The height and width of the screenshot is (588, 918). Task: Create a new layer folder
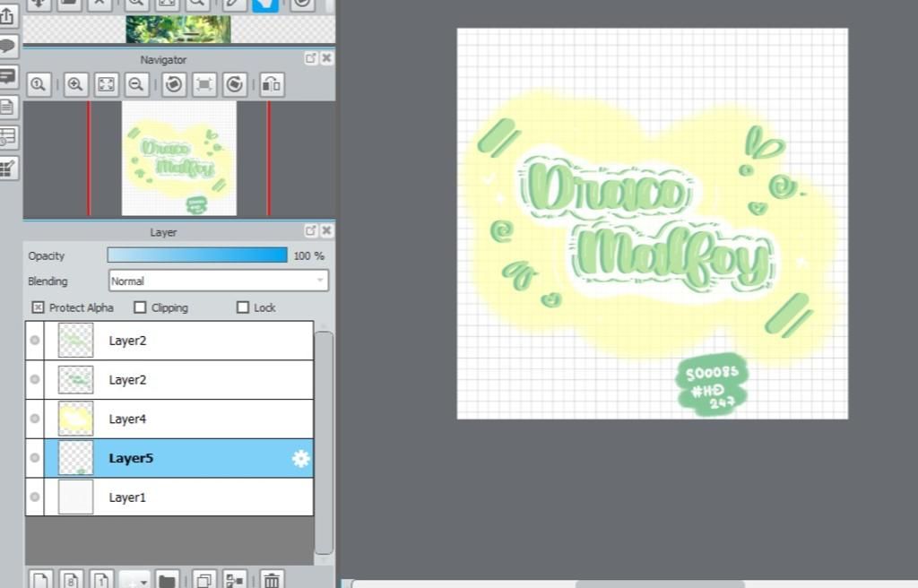click(167, 580)
